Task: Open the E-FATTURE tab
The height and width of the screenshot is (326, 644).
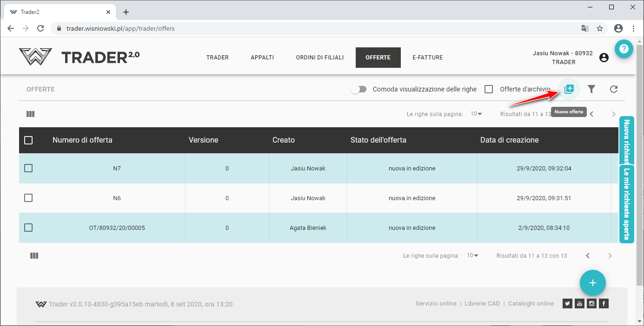Action: click(427, 58)
